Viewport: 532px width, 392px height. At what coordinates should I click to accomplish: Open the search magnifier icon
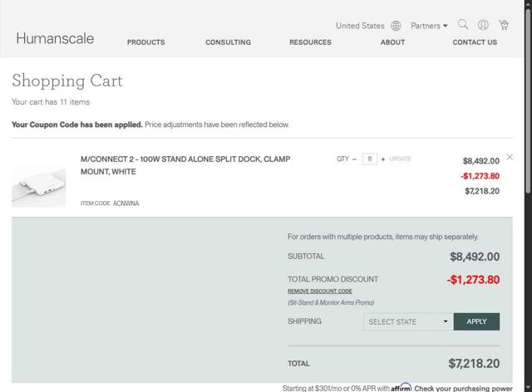click(463, 24)
